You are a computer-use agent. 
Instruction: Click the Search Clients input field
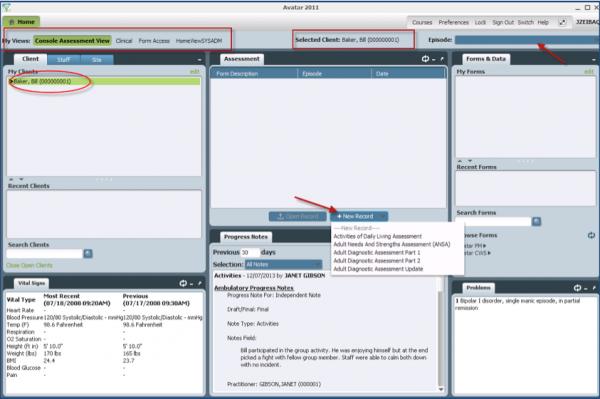click(x=44, y=254)
